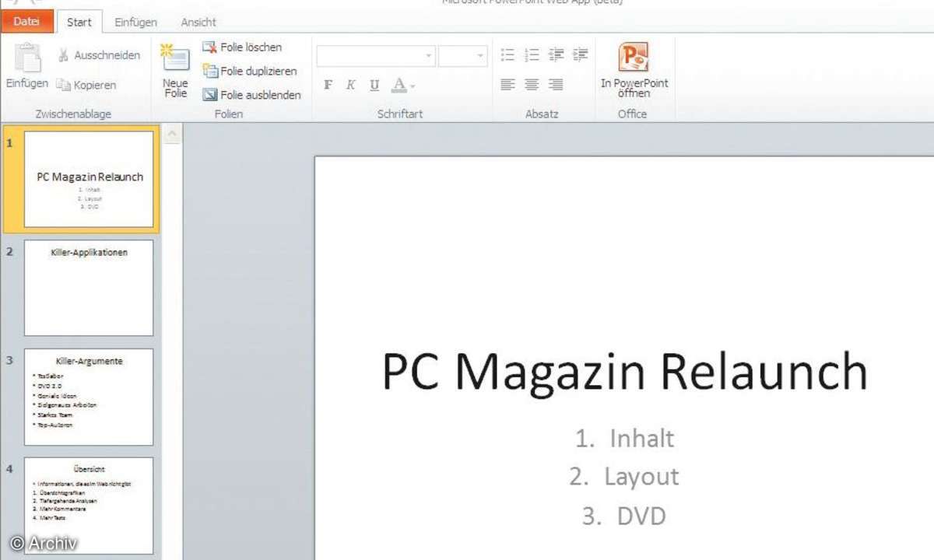Apply numbered list formatting
This screenshot has width=934, height=560.
[532, 54]
